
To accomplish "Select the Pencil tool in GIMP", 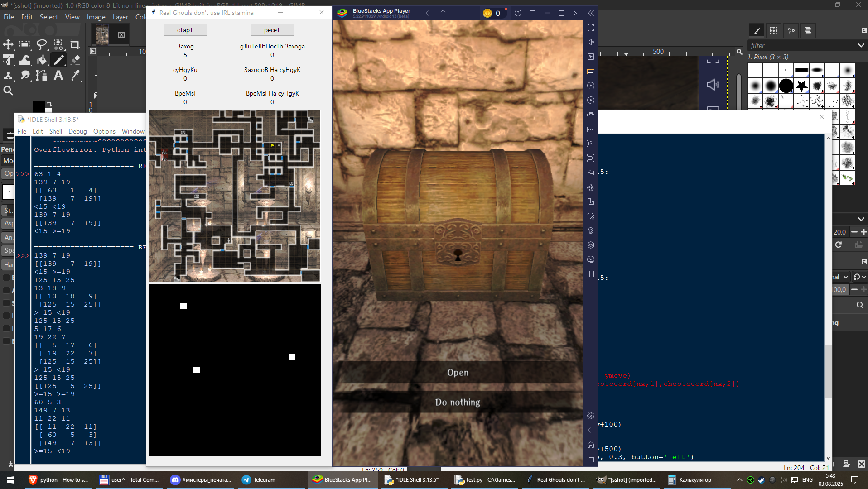I will 58,60.
